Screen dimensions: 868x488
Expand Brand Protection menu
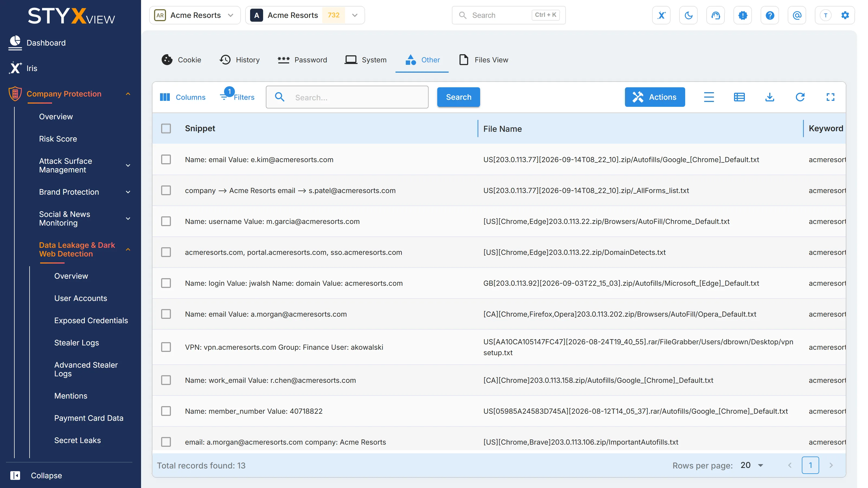coord(128,192)
